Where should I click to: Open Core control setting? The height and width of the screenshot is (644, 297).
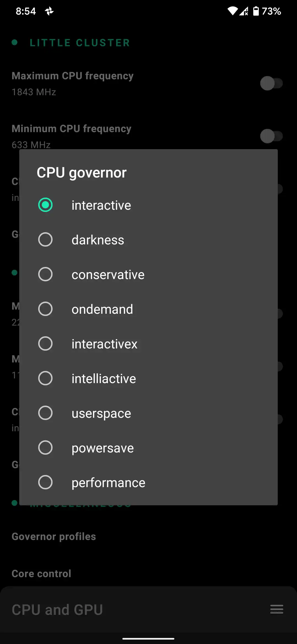pos(42,574)
